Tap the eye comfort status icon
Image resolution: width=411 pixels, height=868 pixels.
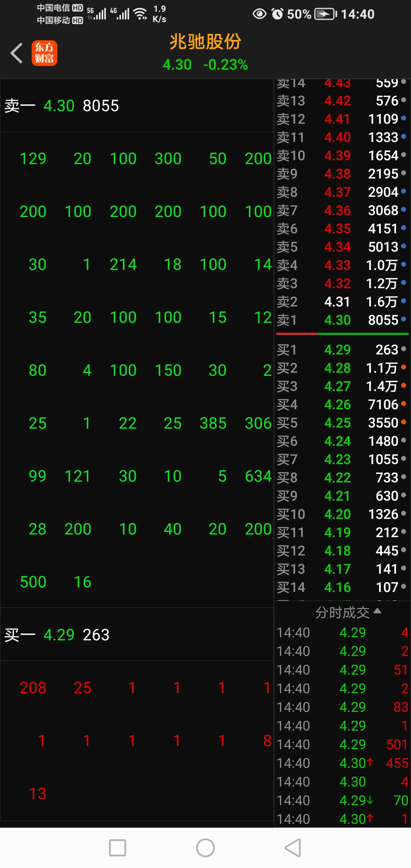click(260, 14)
